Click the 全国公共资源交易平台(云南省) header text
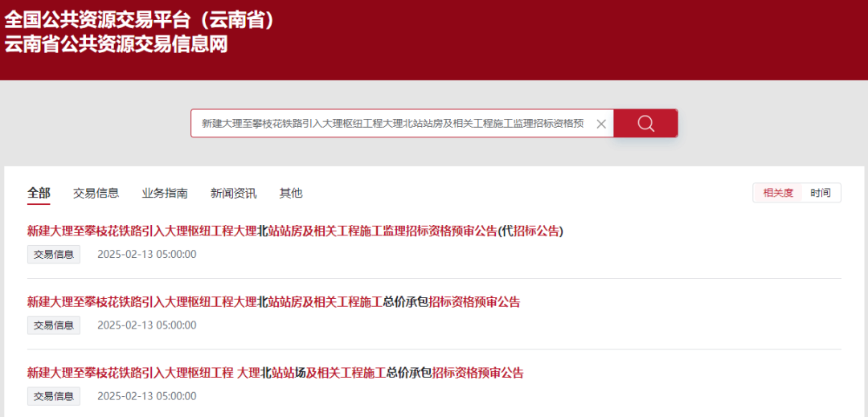Image resolution: width=868 pixels, height=417 pixels. 140,20
